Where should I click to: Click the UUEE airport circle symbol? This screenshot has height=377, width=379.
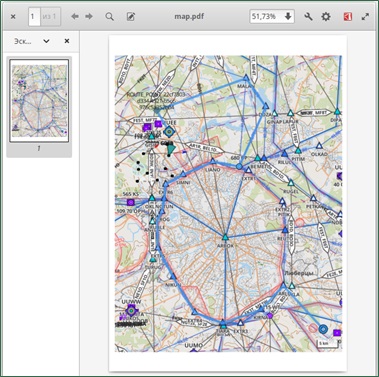point(169,132)
